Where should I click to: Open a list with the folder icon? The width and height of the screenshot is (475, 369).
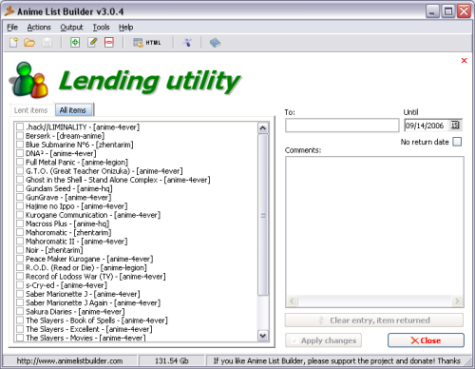[x=30, y=43]
